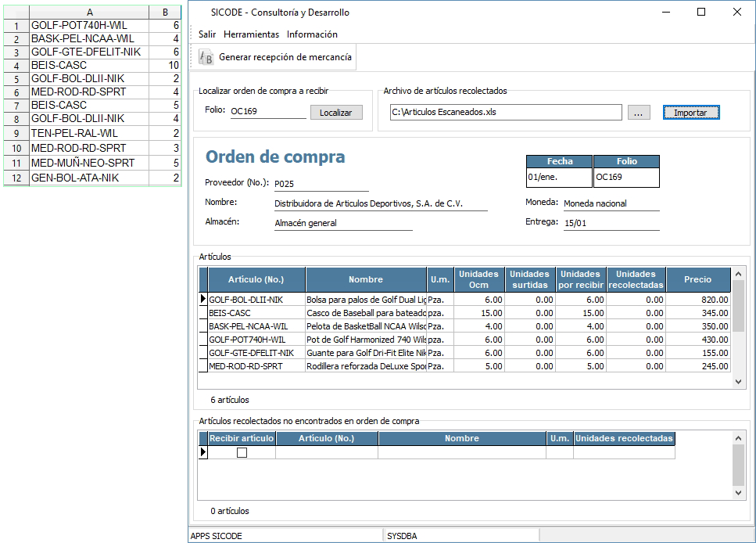Viewport: 756px width, 543px height.
Task: Click the row pointer arrow beside GOLF-BOL-DLII-NIK
Action: click(x=203, y=299)
